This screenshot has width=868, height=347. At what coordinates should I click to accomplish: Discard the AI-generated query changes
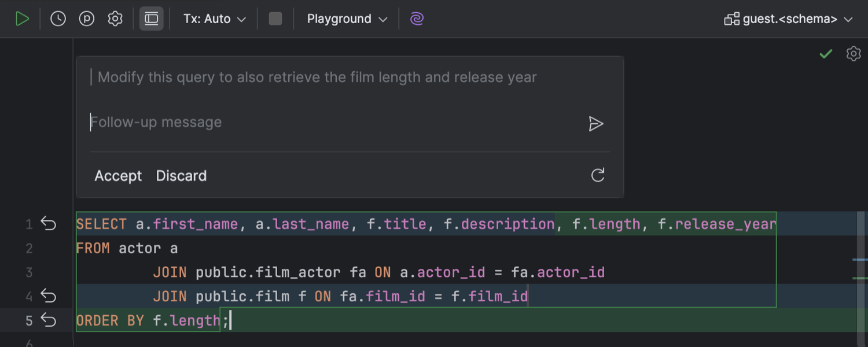pyautogui.click(x=181, y=175)
